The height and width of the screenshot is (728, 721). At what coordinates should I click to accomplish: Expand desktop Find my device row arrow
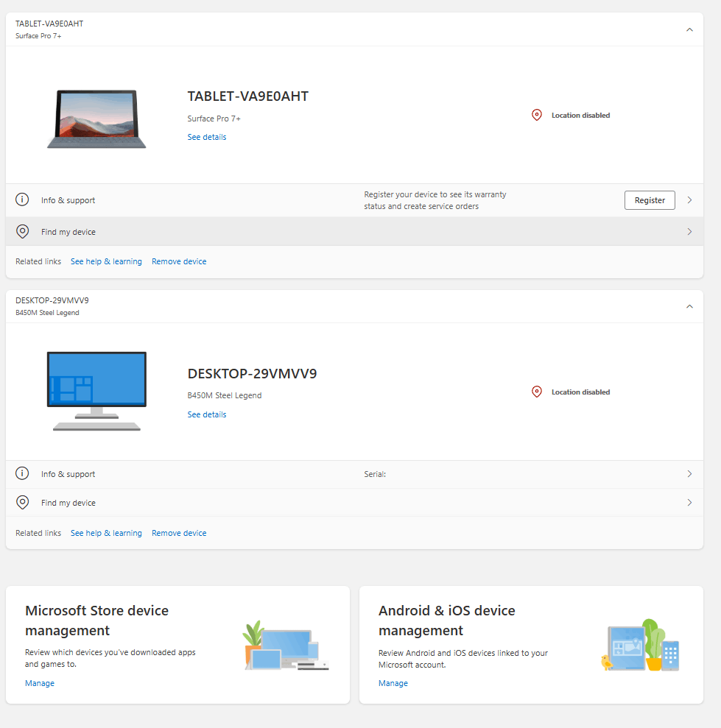click(x=689, y=503)
